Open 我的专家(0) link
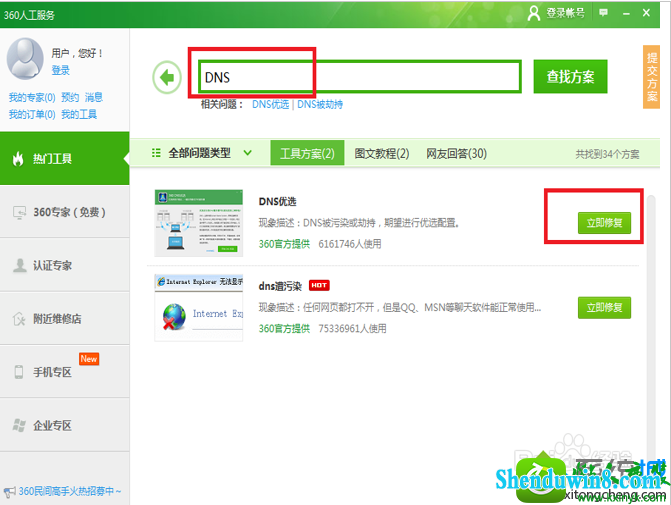Image resolution: width=671 pixels, height=505 pixels. [32, 97]
